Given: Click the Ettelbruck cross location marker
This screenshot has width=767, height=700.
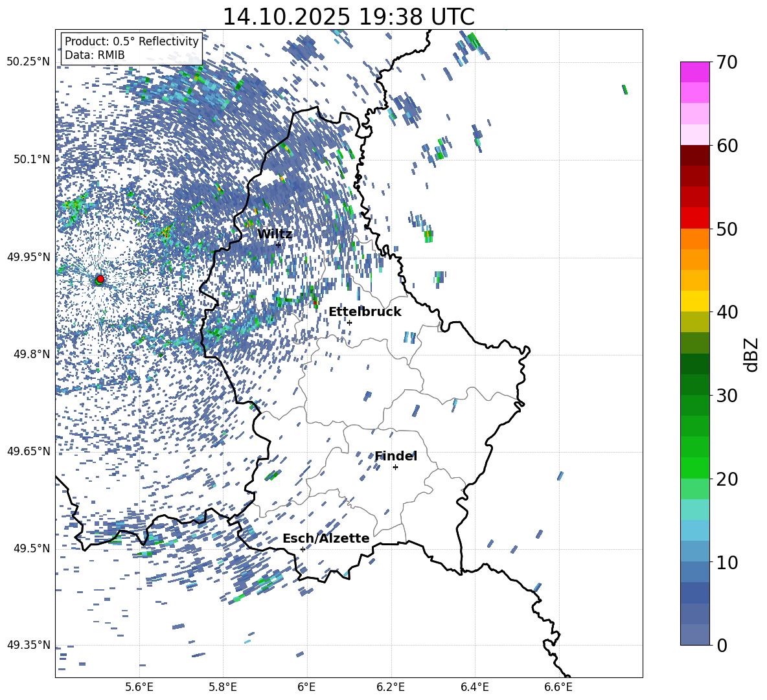Looking at the screenshot, I should [349, 322].
